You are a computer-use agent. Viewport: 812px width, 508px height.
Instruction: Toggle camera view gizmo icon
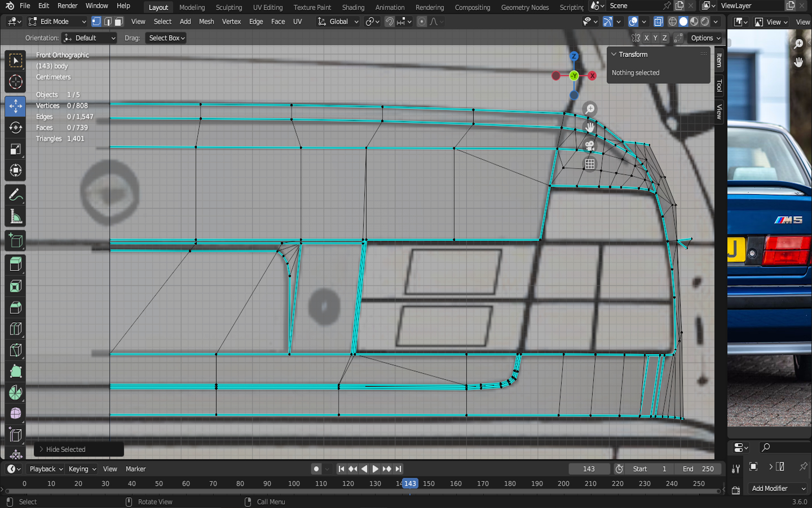[x=589, y=146]
